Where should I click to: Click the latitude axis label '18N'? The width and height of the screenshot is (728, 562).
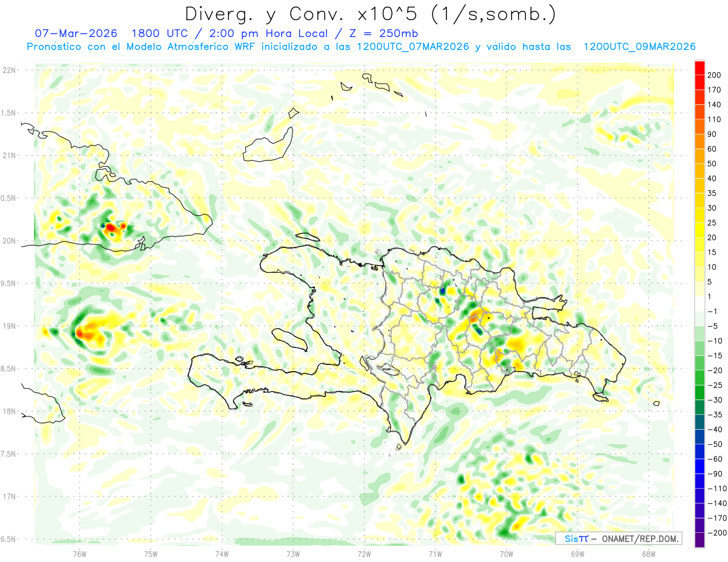point(9,411)
